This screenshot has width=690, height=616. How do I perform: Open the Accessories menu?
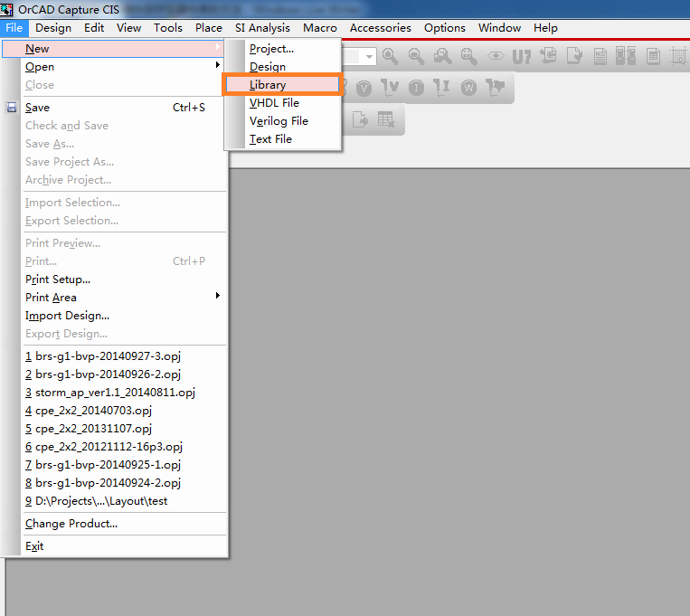coord(381,28)
